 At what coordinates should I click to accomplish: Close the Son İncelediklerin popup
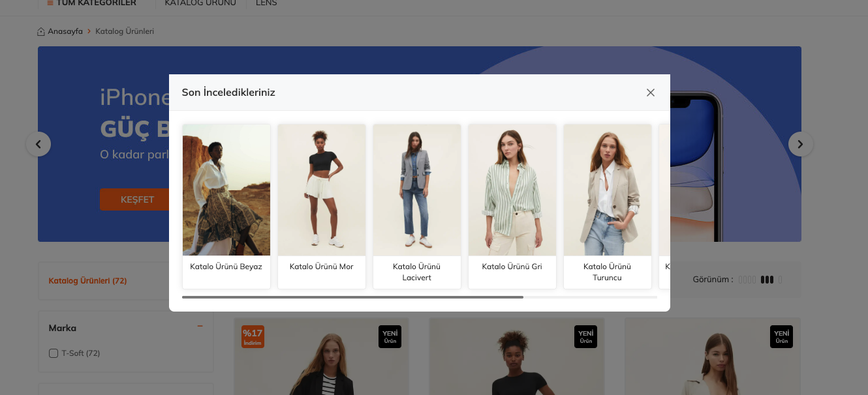click(x=650, y=93)
